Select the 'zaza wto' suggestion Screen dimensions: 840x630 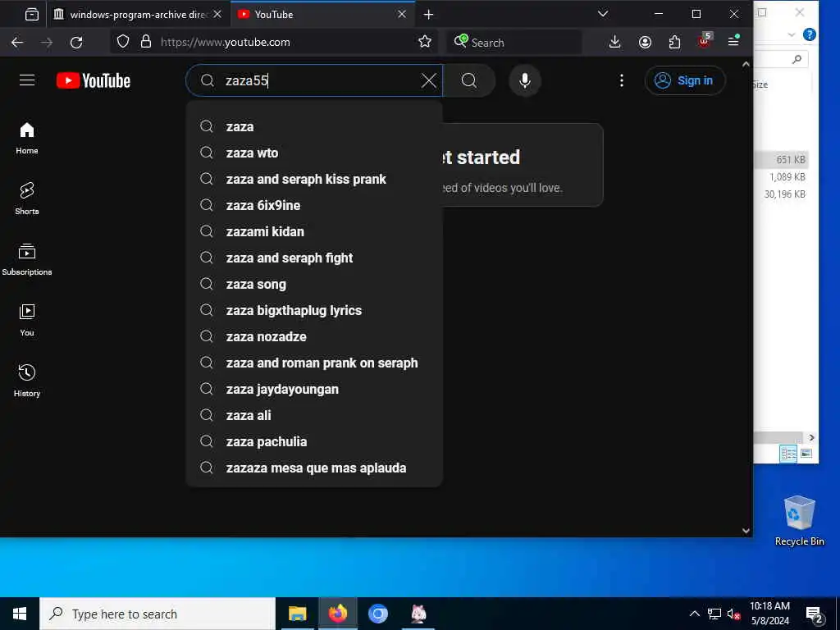click(x=314, y=153)
